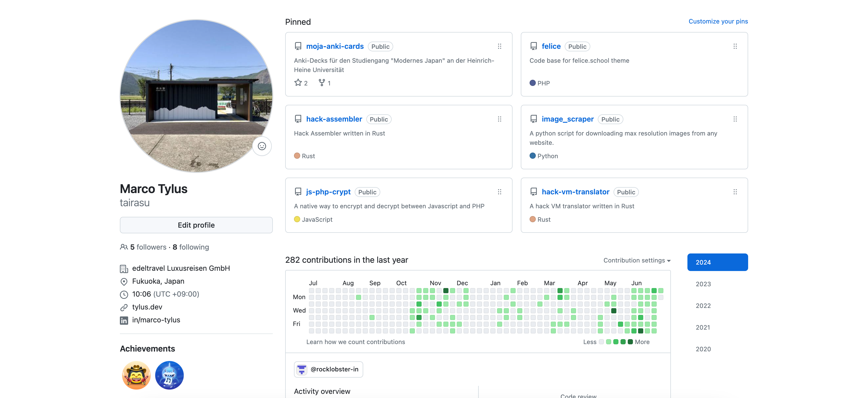
Task: Click the drag handle on felice pin
Action: tap(735, 46)
